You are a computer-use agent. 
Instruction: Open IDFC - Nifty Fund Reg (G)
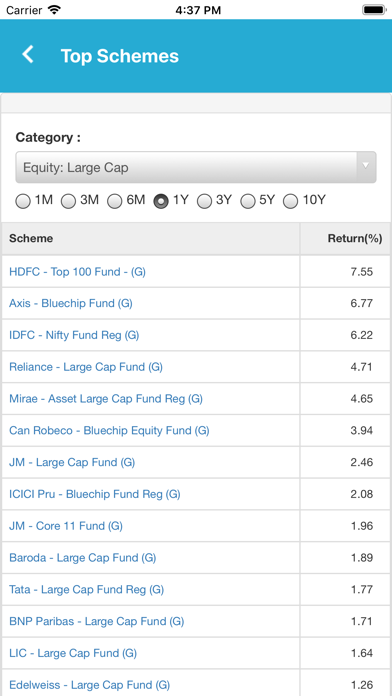[74, 335]
